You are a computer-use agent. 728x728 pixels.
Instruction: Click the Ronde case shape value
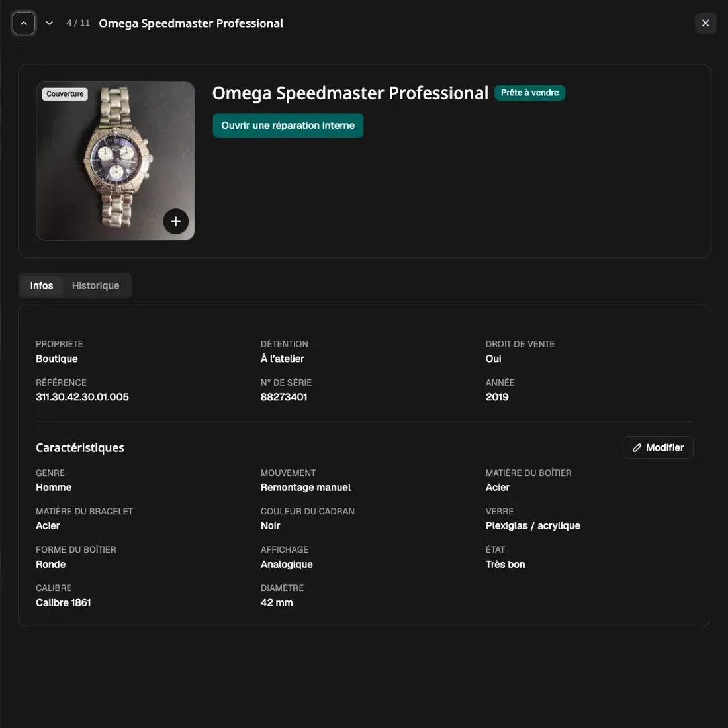[x=50, y=564]
